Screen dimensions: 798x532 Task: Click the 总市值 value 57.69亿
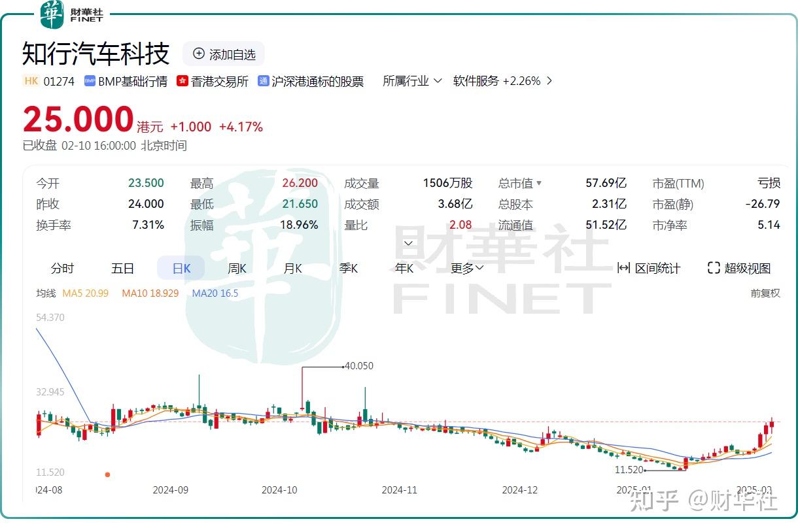coord(606,184)
